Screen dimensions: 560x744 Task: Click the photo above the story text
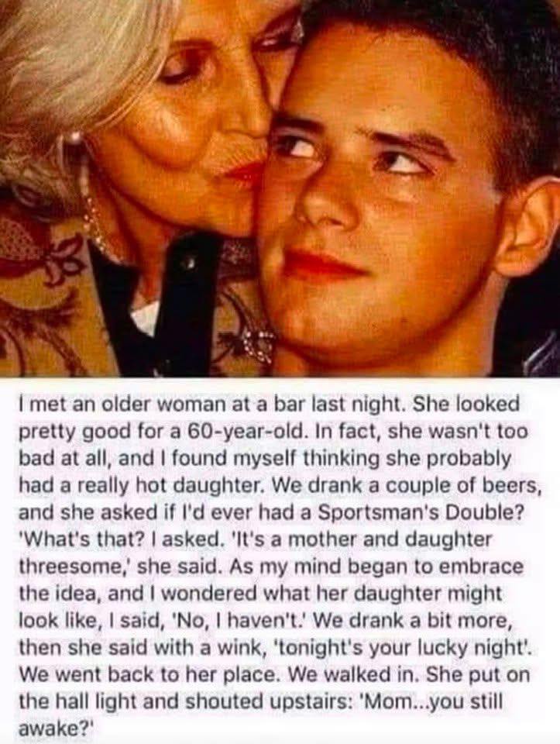coord(280,188)
